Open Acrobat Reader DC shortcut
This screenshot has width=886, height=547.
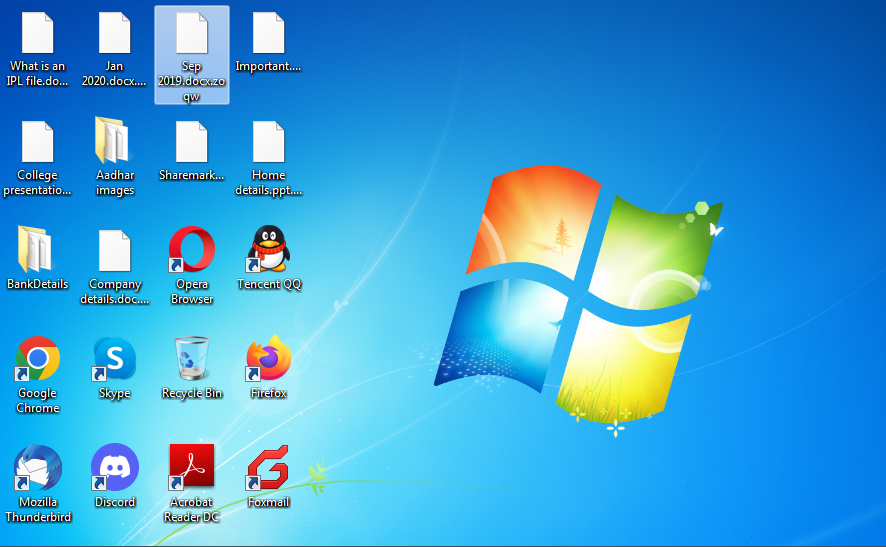192,466
